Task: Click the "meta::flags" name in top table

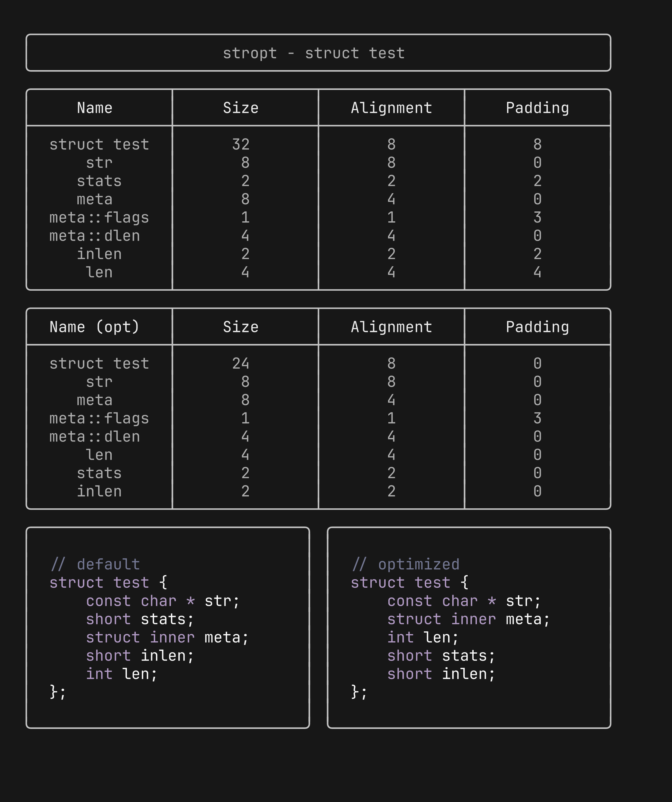Action: coord(99,218)
